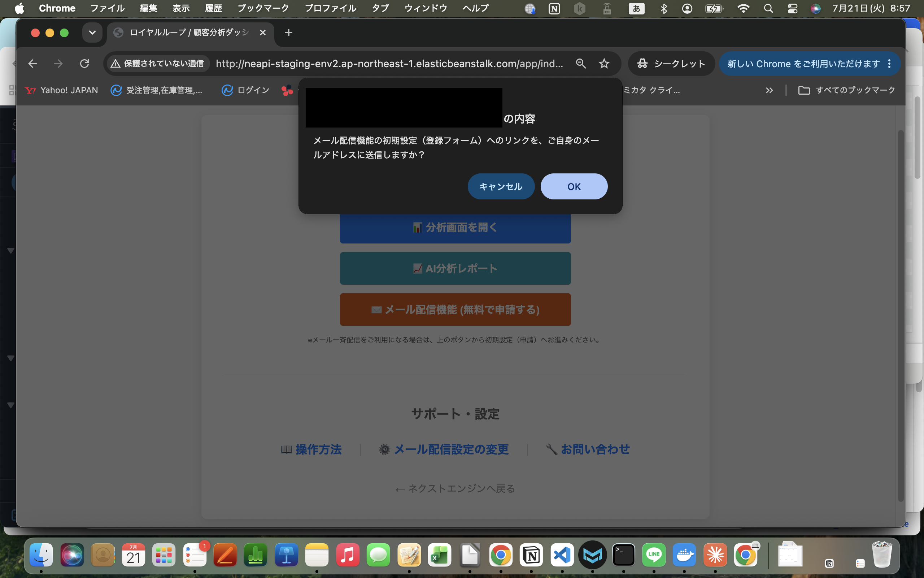Click the page vertical scrollbar
Image resolution: width=924 pixels, height=578 pixels.
point(901,315)
